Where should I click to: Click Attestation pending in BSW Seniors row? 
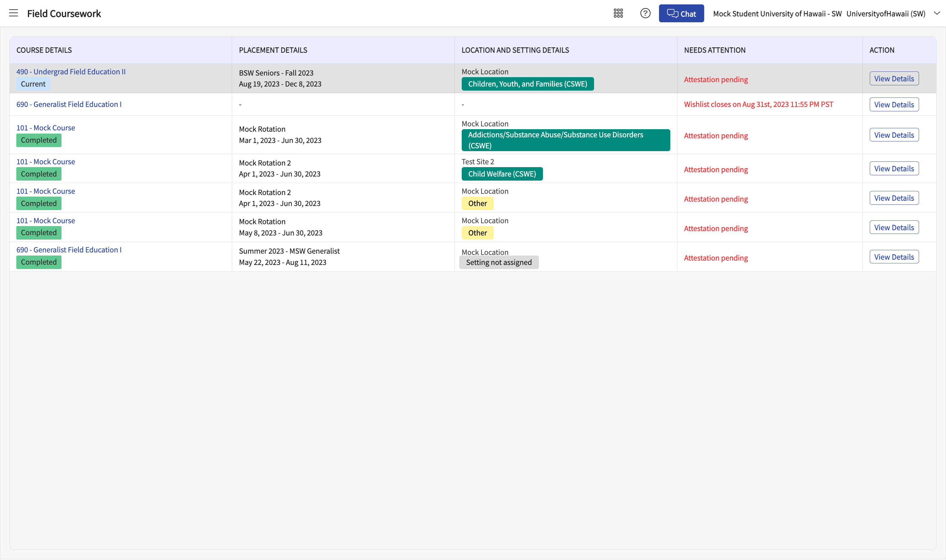[715, 79]
